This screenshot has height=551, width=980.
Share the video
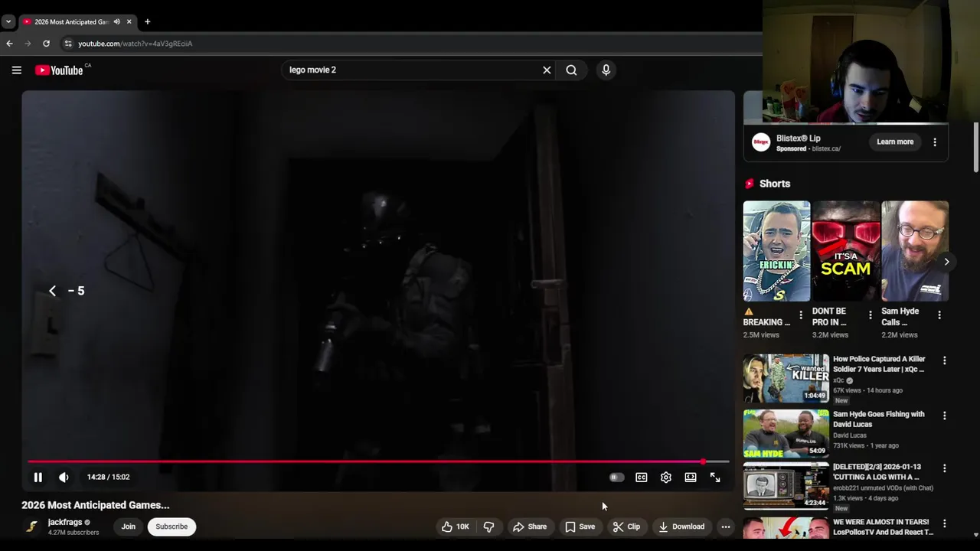[530, 527]
